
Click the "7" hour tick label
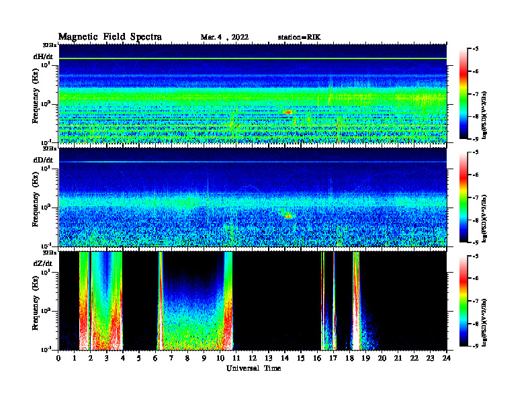[x=171, y=358]
